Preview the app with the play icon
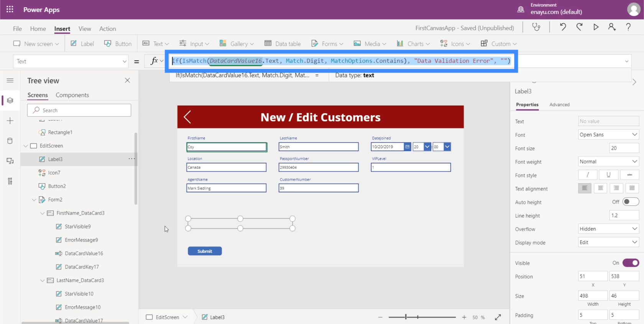 coord(596,27)
